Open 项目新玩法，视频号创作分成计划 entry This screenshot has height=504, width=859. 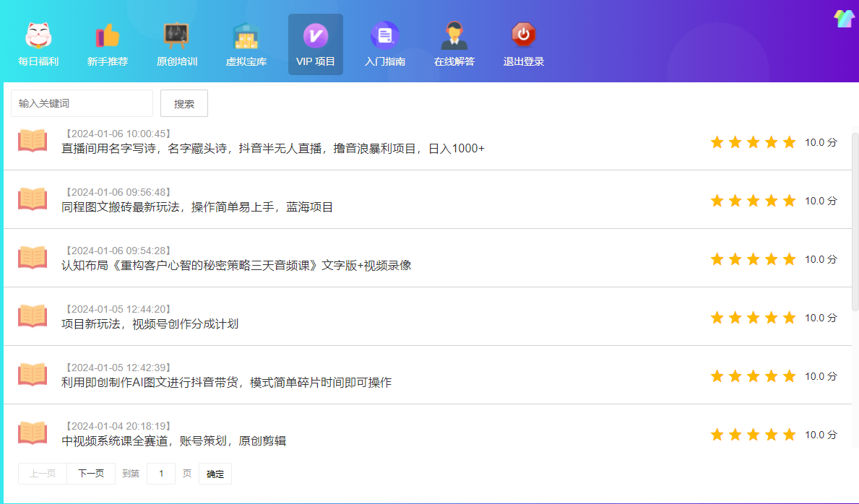click(x=150, y=324)
